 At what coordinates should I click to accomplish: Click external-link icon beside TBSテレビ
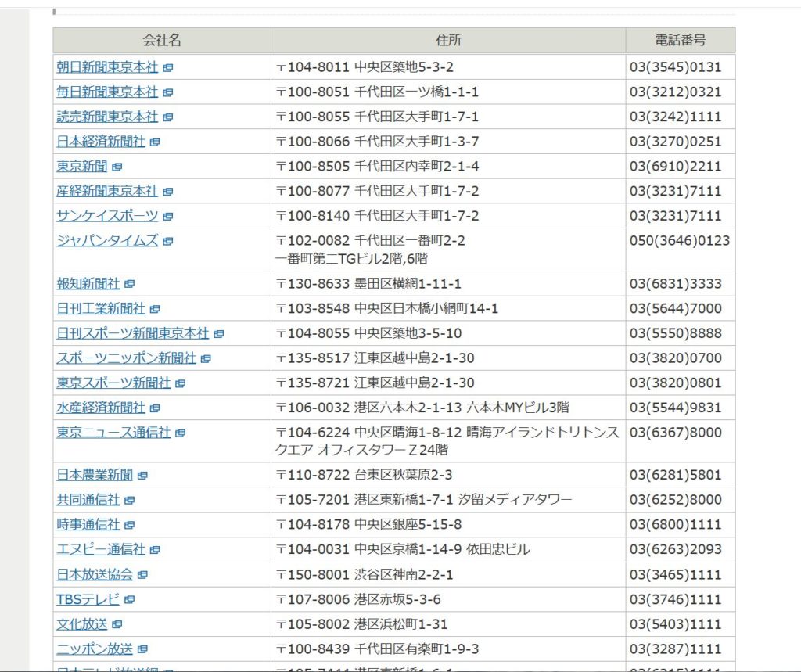130,600
